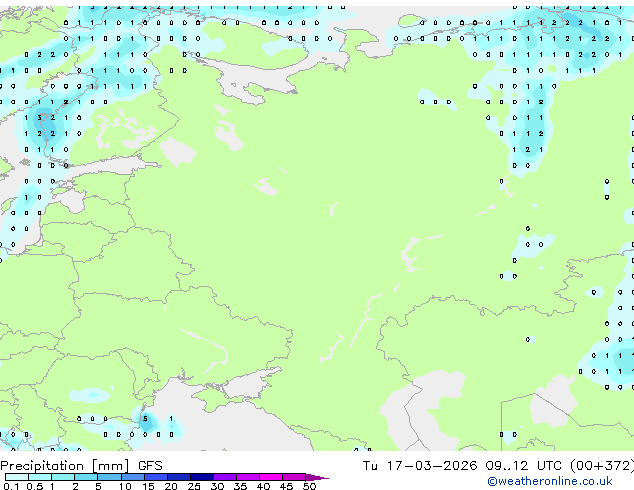Click the 25–30 mm navy legend swatch
Viewport: 634px width, 490px height.
click(201, 477)
